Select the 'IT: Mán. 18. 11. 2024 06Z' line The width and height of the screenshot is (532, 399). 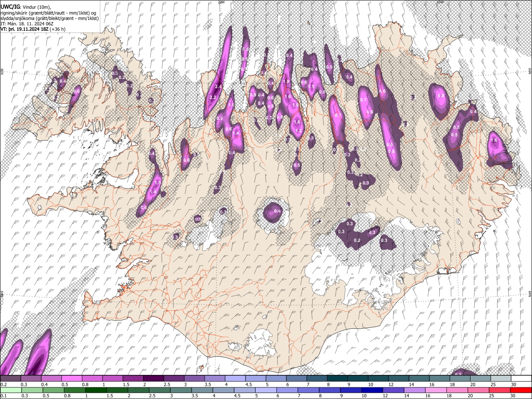coord(27,24)
